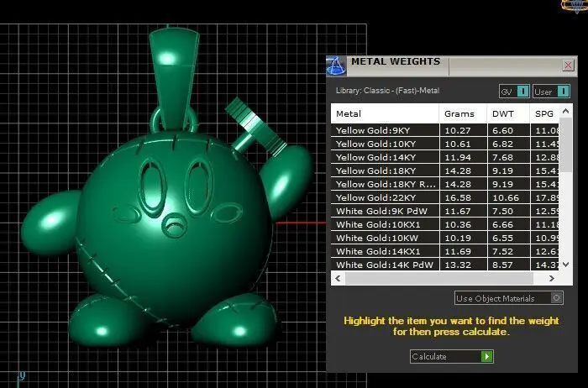588x388 pixels.
Task: Sort by the Metal column header
Action: [385, 114]
